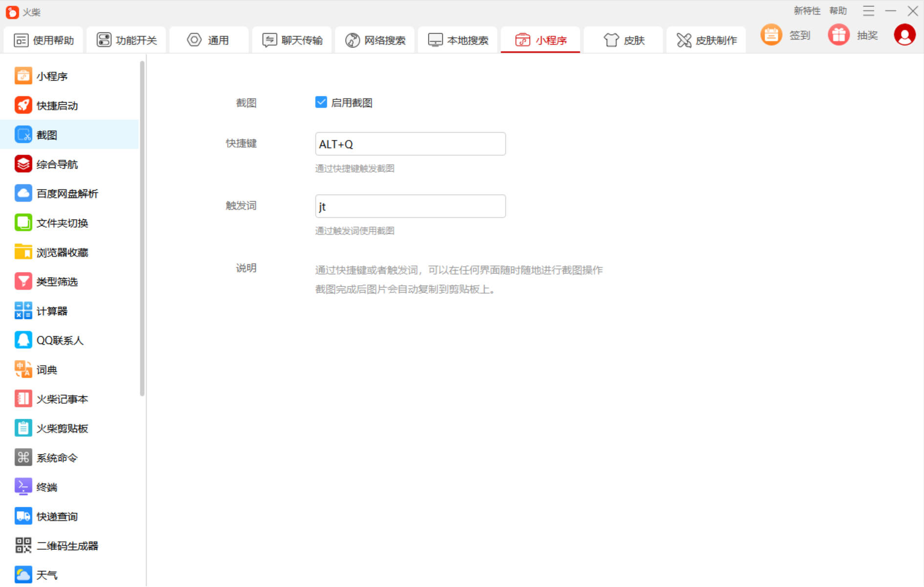The height and width of the screenshot is (587, 924).
Task: Click the 天气 weather icon
Action: pyautogui.click(x=23, y=575)
